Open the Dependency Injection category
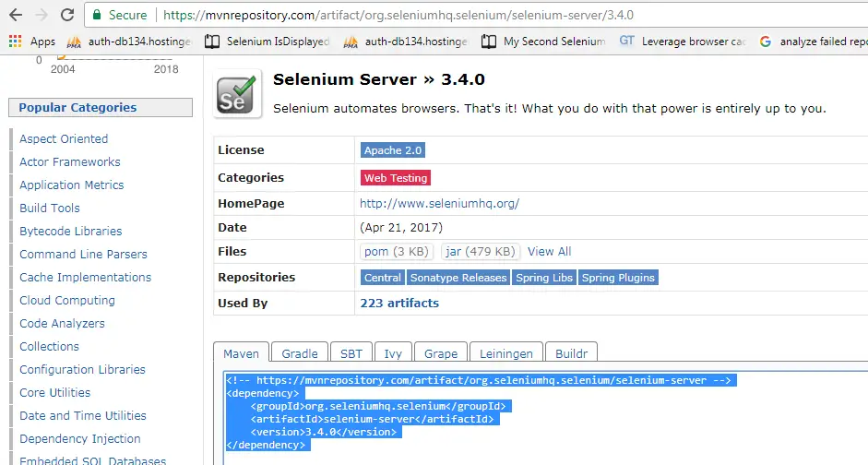This screenshot has width=868, height=465. (80, 438)
